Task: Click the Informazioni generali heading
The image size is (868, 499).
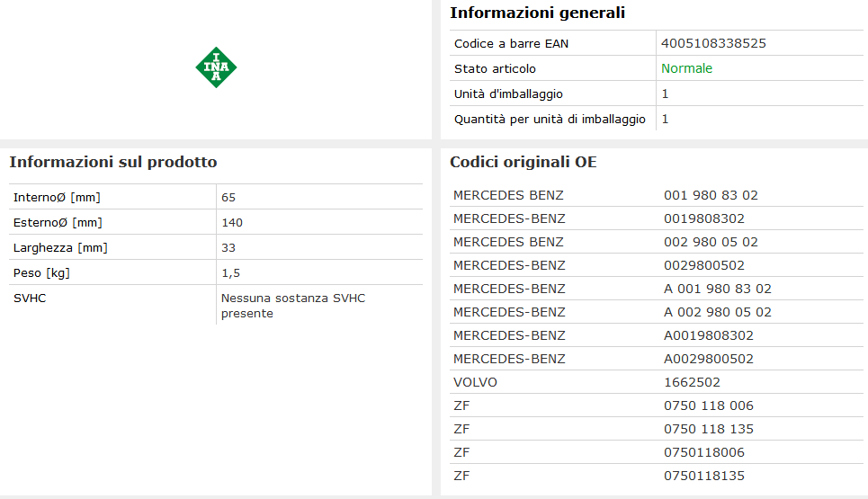Action: coord(537,13)
